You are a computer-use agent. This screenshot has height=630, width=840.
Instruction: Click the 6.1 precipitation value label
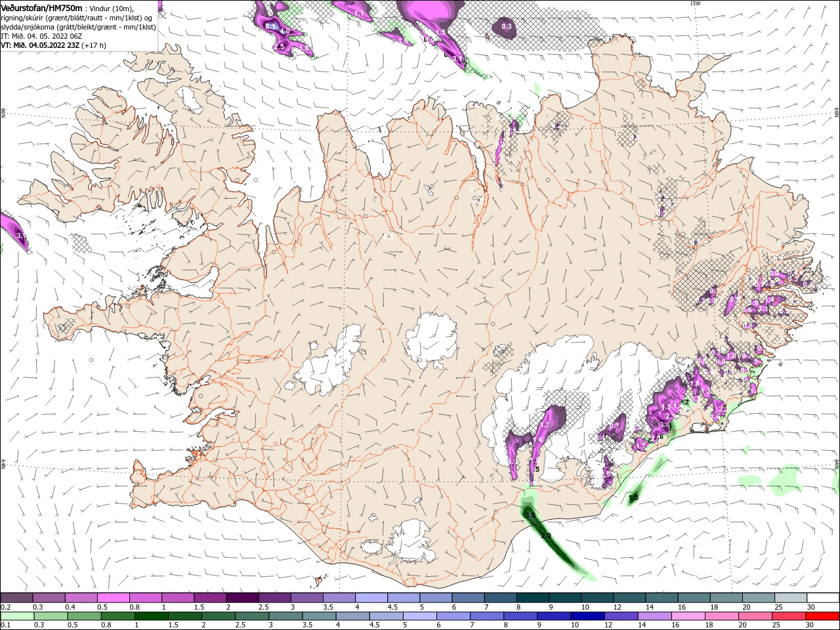coord(271,26)
